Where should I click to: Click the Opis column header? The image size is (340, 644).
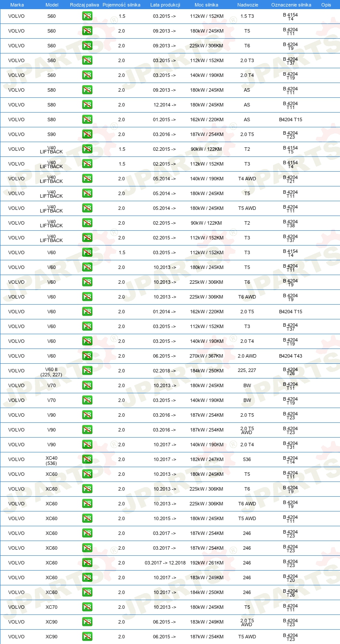[326, 5]
